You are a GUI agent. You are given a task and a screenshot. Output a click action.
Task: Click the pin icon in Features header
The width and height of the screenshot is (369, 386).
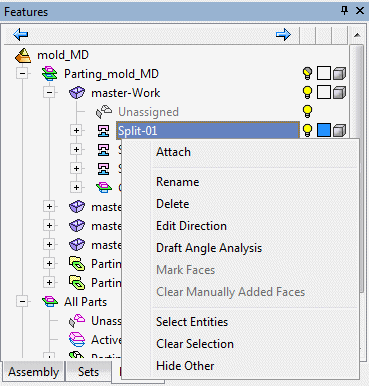click(344, 11)
